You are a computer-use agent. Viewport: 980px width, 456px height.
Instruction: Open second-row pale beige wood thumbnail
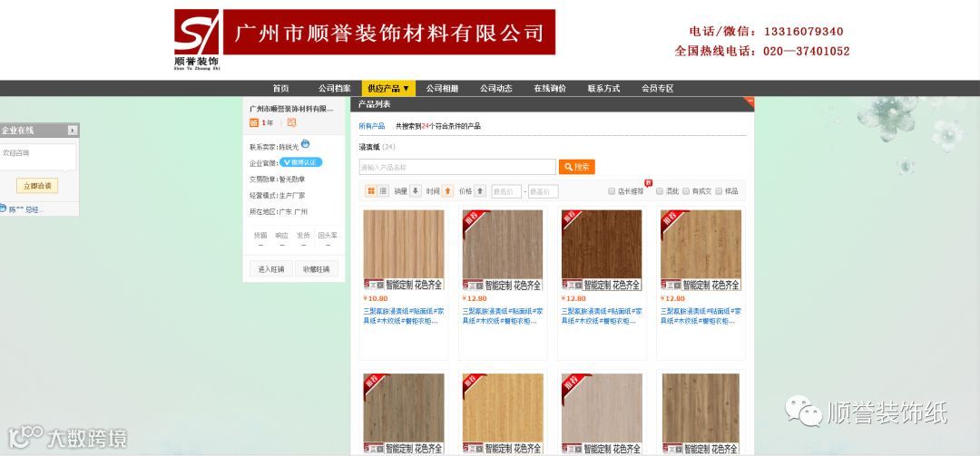pyautogui.click(x=602, y=413)
